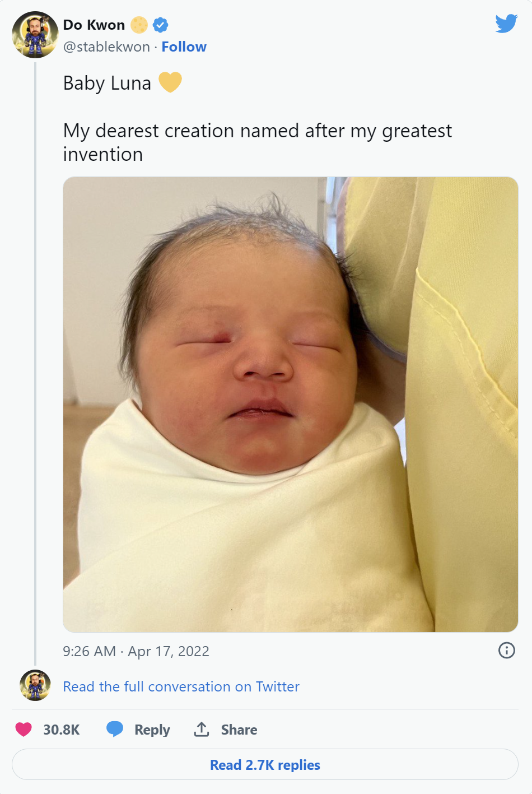The height and width of the screenshot is (794, 532).
Task: Click the small avatar beside the conversation link
Action: coord(35,685)
